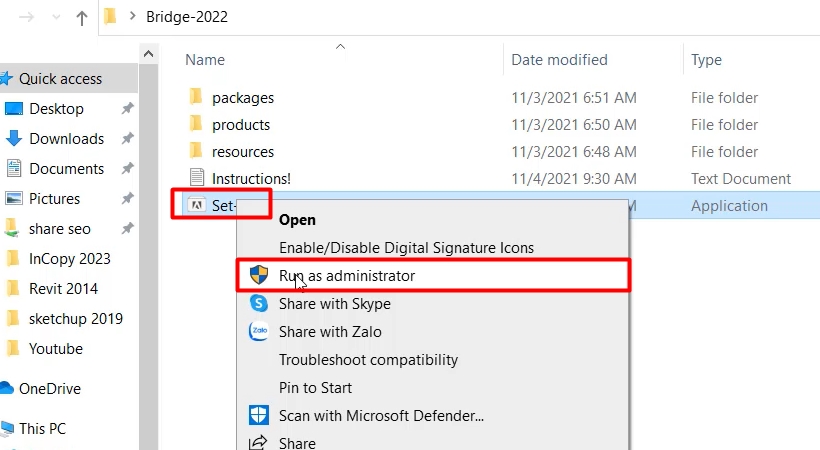Screen dimensions: 820x450
Task: Click the Skype icon in context menu
Action: pyautogui.click(x=258, y=303)
